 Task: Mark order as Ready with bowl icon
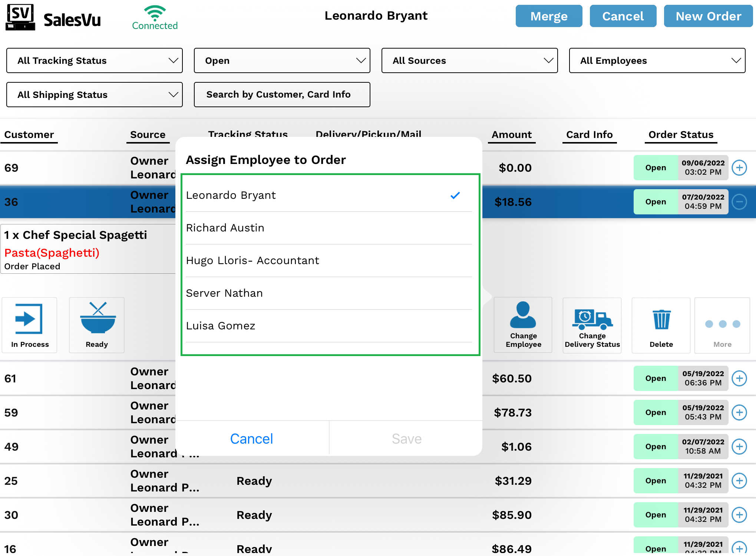pos(97,318)
